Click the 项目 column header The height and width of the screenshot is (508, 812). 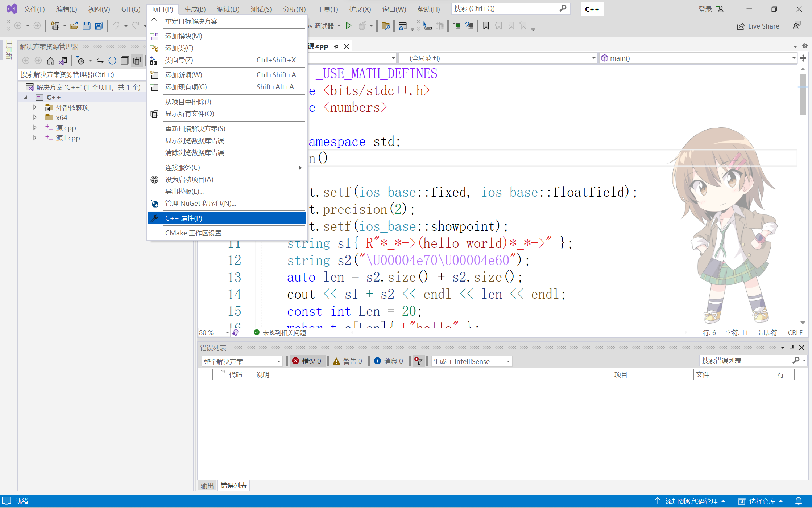[x=653, y=374]
